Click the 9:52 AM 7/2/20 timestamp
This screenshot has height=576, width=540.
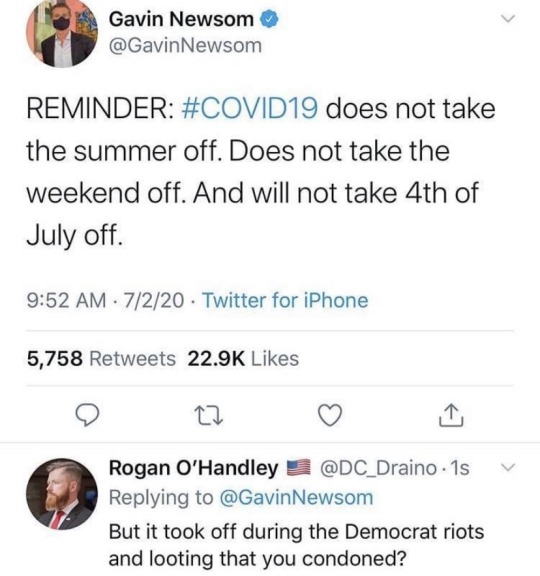coord(105,300)
